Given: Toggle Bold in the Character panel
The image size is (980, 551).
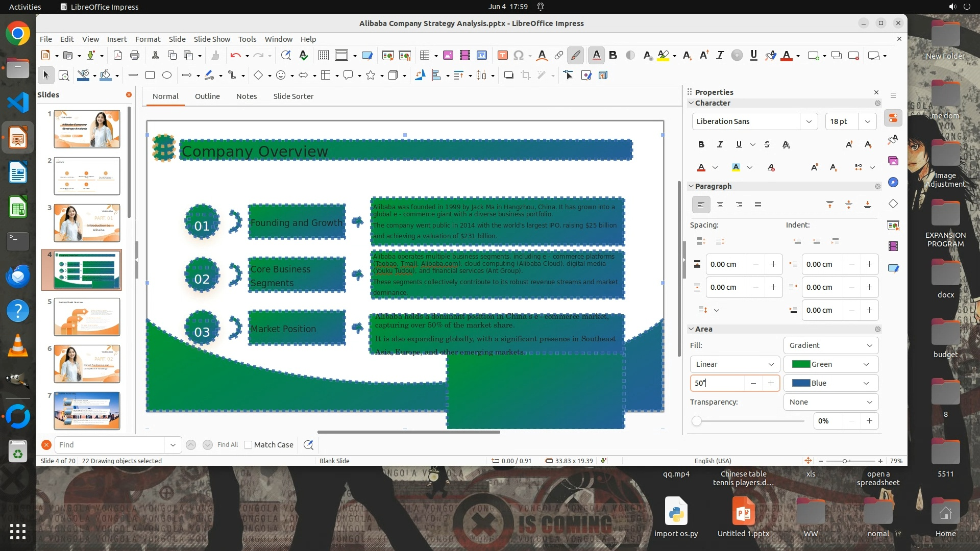Looking at the screenshot, I should point(701,145).
